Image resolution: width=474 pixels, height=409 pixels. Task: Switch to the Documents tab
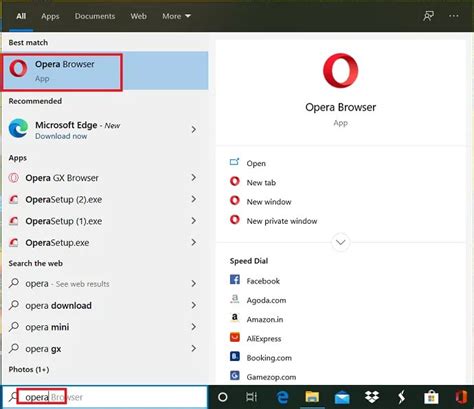pos(95,16)
